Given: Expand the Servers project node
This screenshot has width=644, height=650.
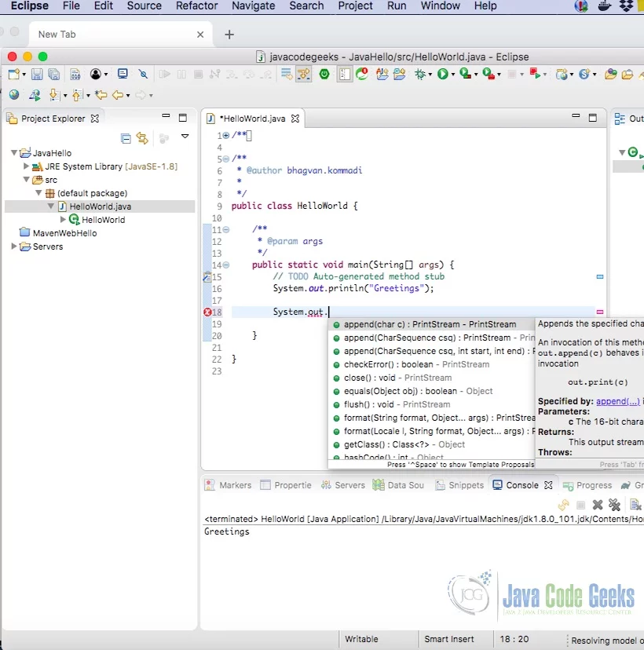Looking at the screenshot, I should pos(13,246).
